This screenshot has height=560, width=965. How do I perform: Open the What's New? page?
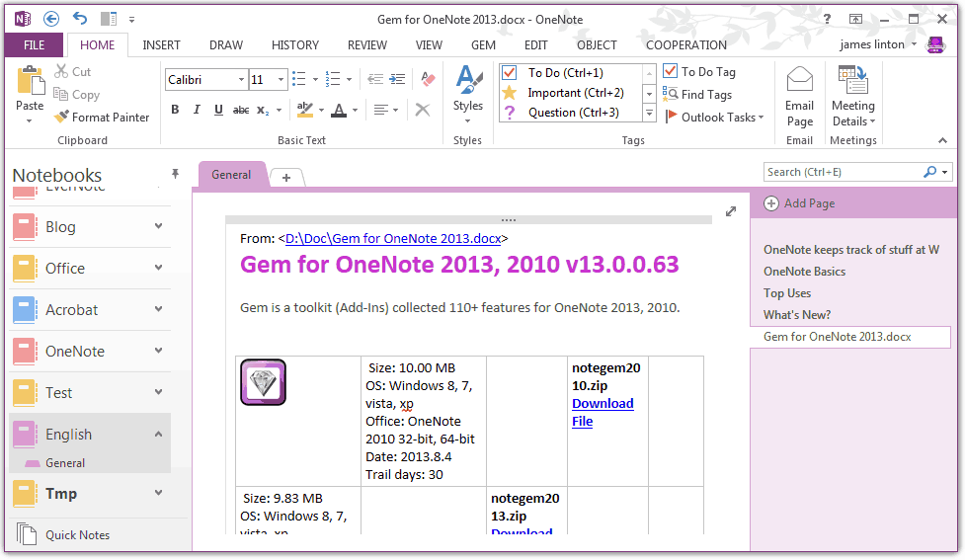pos(797,315)
